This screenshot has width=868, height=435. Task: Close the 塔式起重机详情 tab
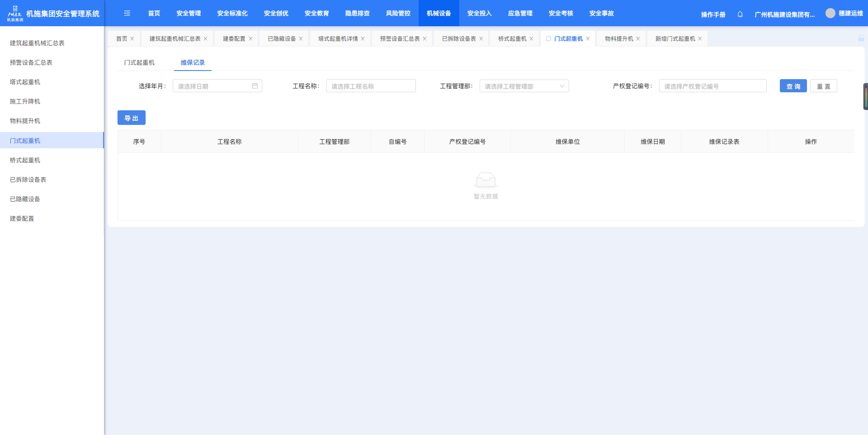[363, 39]
